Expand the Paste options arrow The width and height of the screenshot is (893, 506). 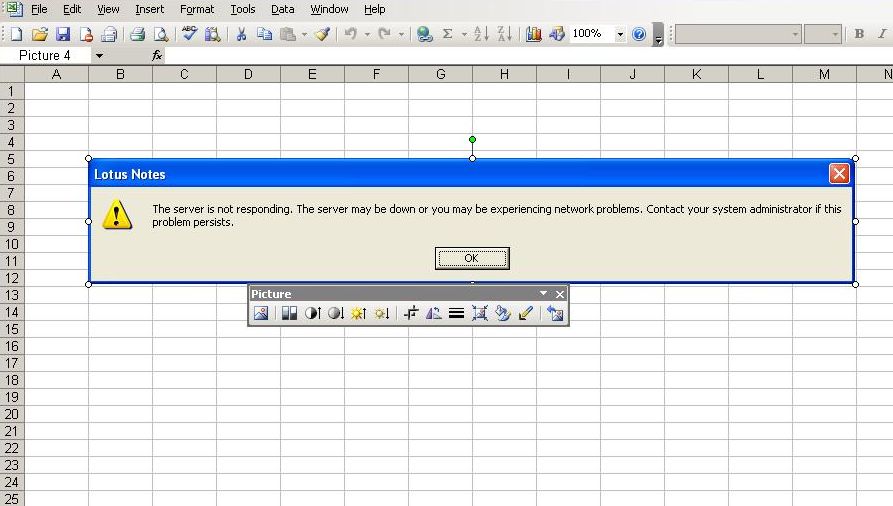[304, 34]
